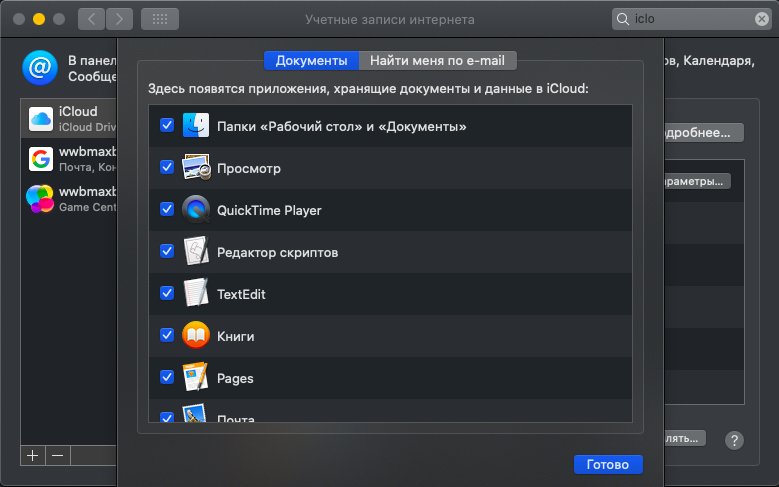Screen dimensions: 779x487
Task: Clear the search text with the X icon
Action: [x=761, y=19]
